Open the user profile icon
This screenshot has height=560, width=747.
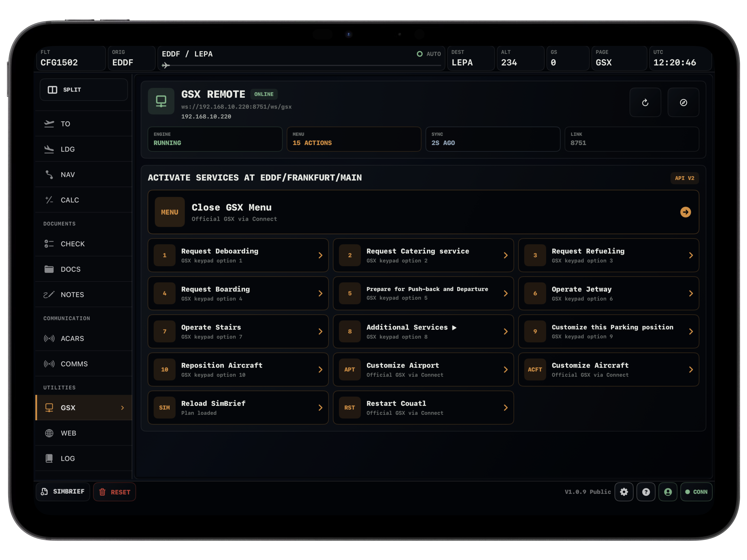[668, 492]
